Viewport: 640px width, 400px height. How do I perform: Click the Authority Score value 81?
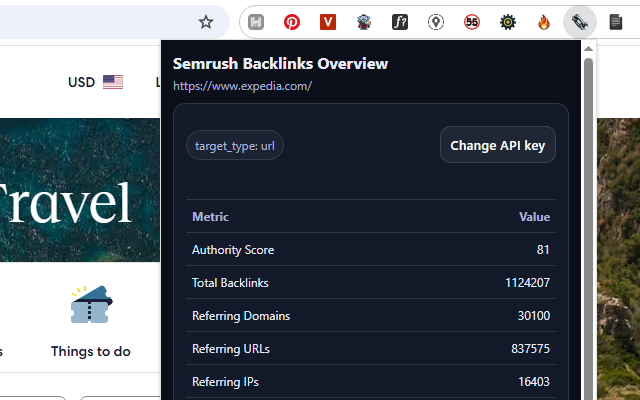pyautogui.click(x=543, y=250)
